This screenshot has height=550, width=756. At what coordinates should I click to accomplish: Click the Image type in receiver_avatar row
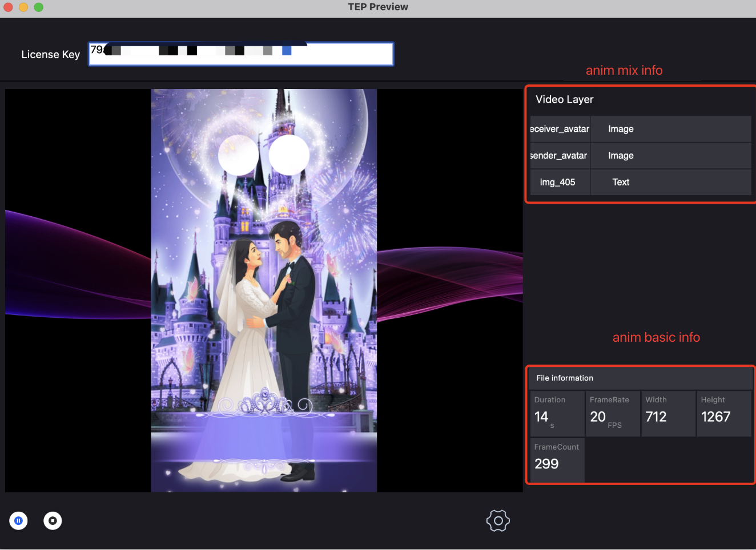[621, 129]
